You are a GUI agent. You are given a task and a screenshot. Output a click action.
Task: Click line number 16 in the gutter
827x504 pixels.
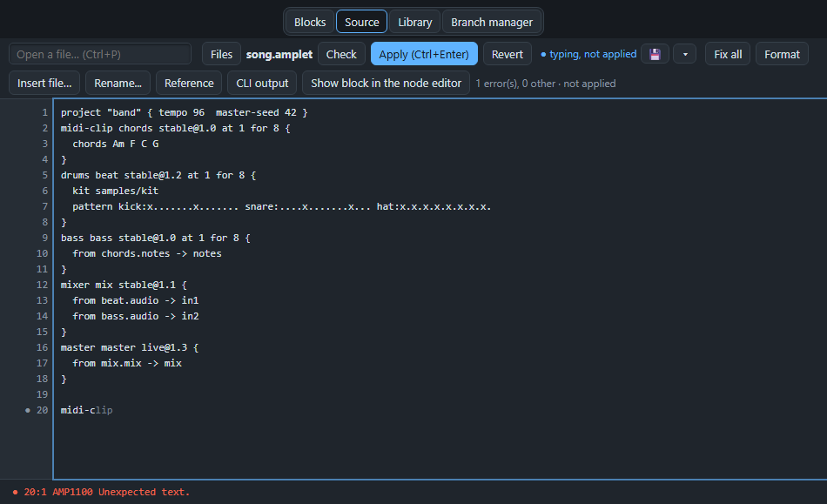(x=42, y=347)
